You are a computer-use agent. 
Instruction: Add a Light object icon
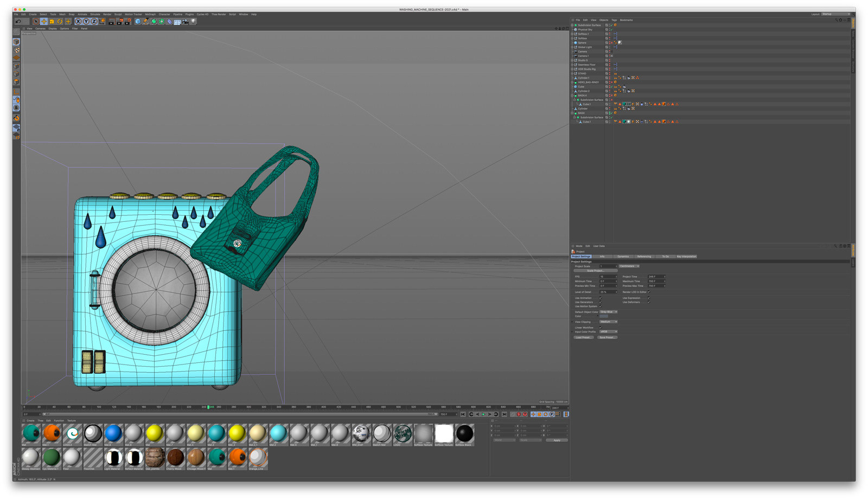(193, 22)
